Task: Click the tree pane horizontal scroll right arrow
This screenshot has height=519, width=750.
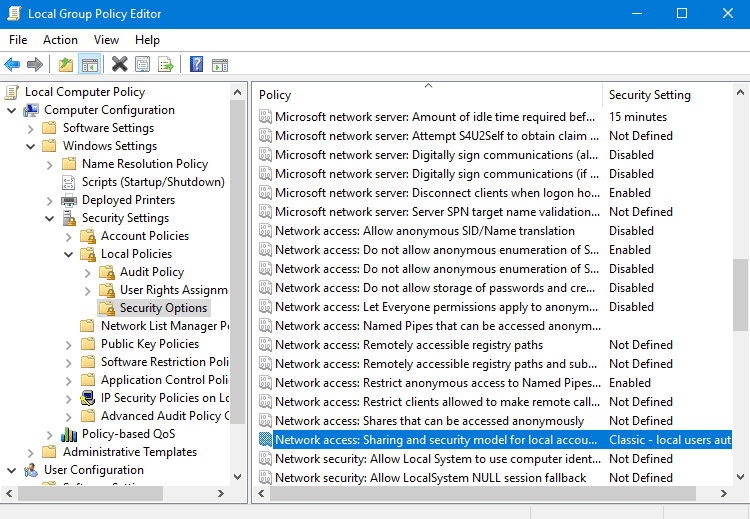Action: (x=221, y=493)
